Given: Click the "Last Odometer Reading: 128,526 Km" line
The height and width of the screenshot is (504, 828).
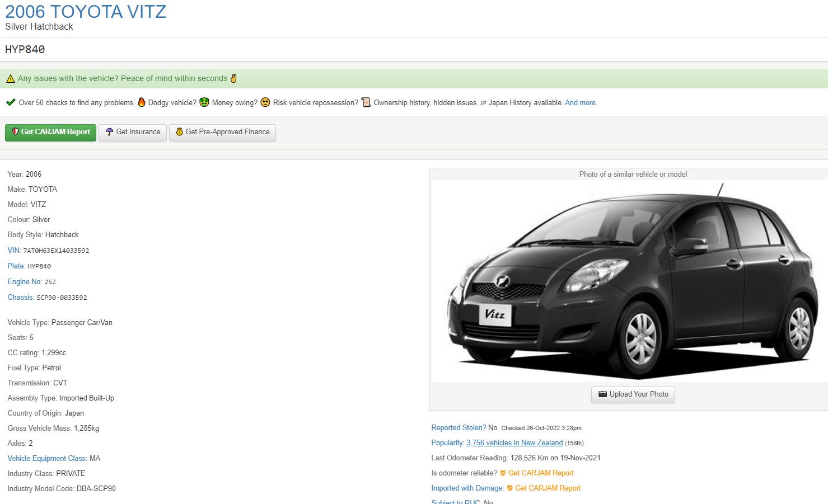Looking at the screenshot, I should (x=516, y=458).
